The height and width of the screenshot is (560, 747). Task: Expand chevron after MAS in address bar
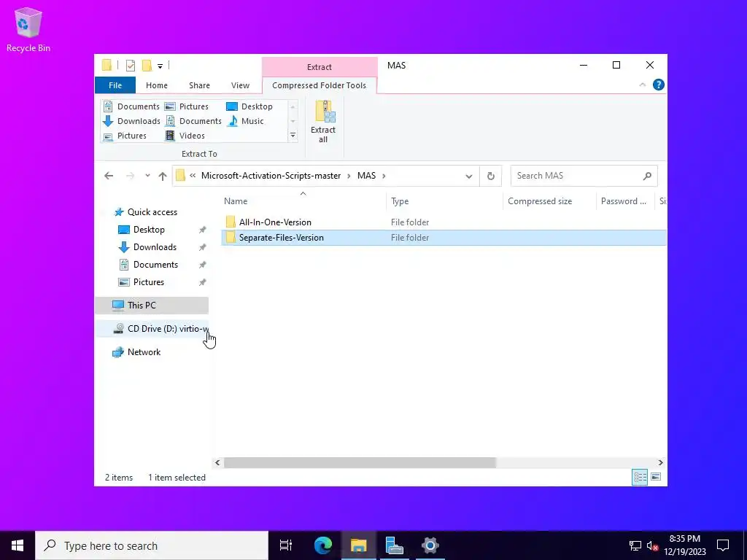coord(384,176)
